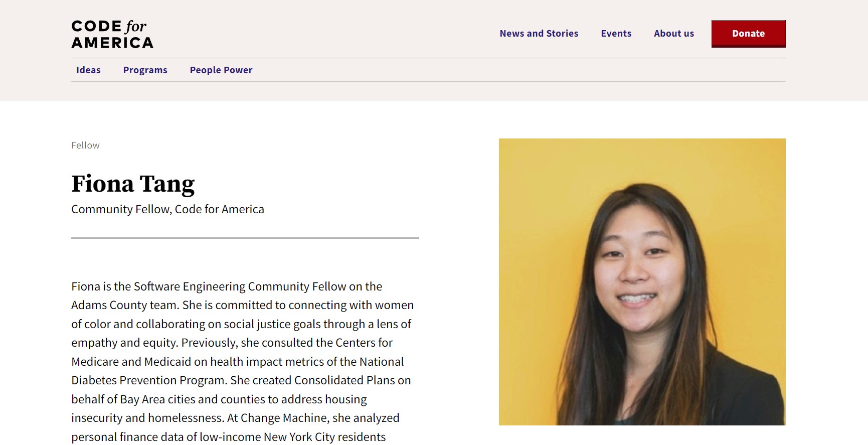Switch to the People Power tab
868x445 pixels.
click(221, 70)
